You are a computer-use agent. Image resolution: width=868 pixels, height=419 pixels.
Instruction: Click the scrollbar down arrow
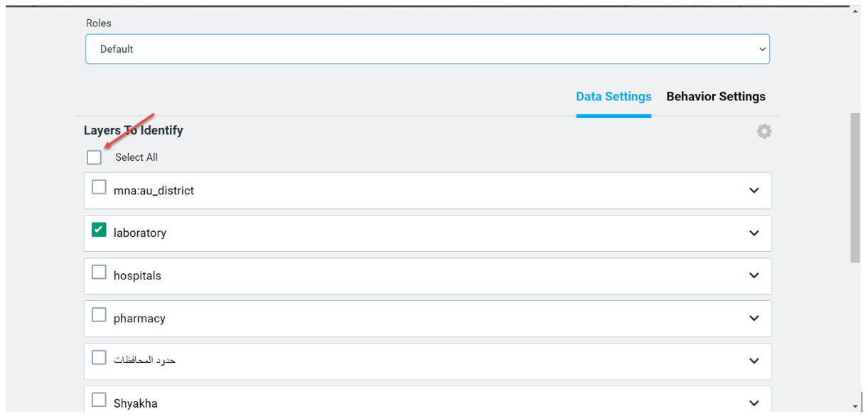click(x=855, y=406)
